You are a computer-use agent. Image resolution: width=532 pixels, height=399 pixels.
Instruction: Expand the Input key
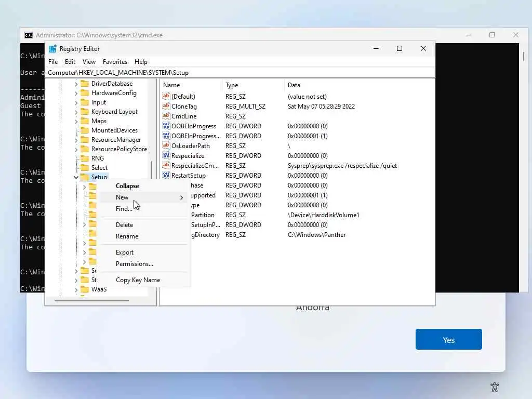click(x=76, y=102)
